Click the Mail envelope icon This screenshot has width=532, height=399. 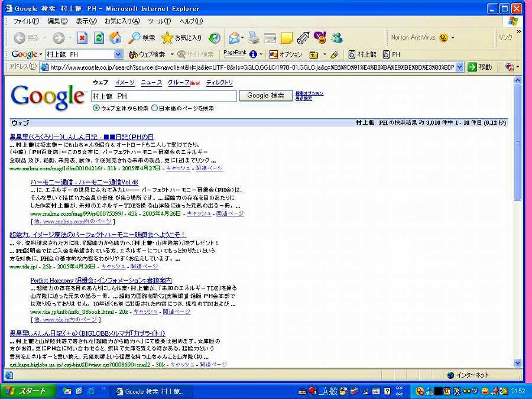(x=233, y=38)
